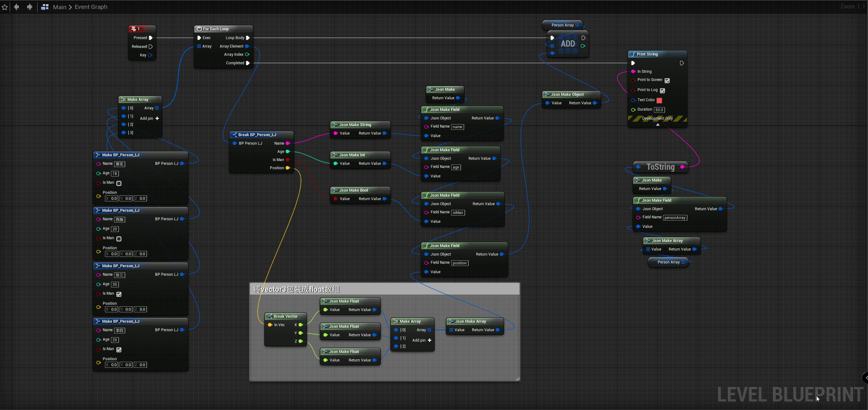Open the Text Color red swatch
This screenshot has width=868, height=410.
pyautogui.click(x=659, y=101)
